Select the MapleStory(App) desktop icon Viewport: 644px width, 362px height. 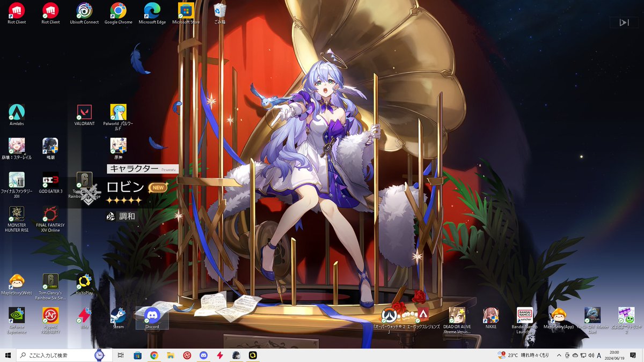(x=559, y=318)
